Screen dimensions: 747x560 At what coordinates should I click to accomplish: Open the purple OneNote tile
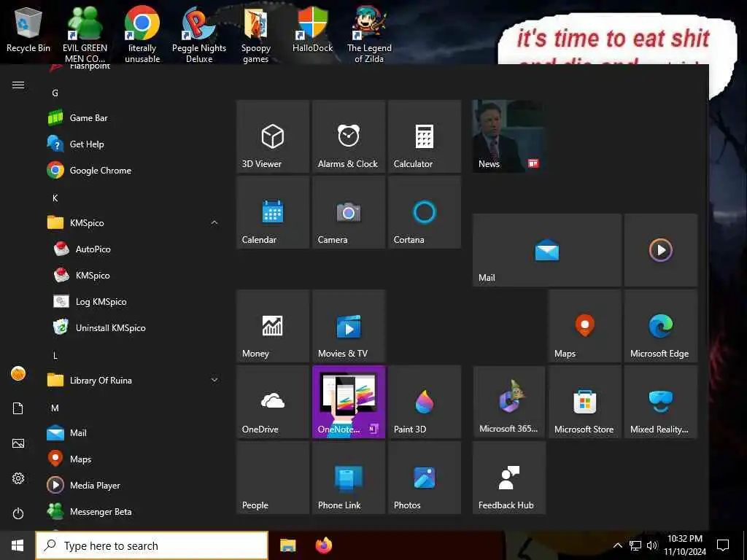[348, 402]
